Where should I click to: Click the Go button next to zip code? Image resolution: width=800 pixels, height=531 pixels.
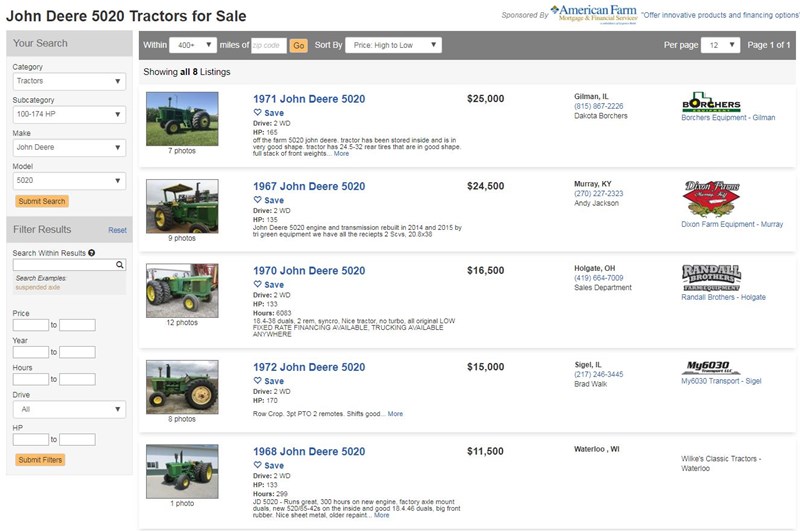pyautogui.click(x=298, y=45)
